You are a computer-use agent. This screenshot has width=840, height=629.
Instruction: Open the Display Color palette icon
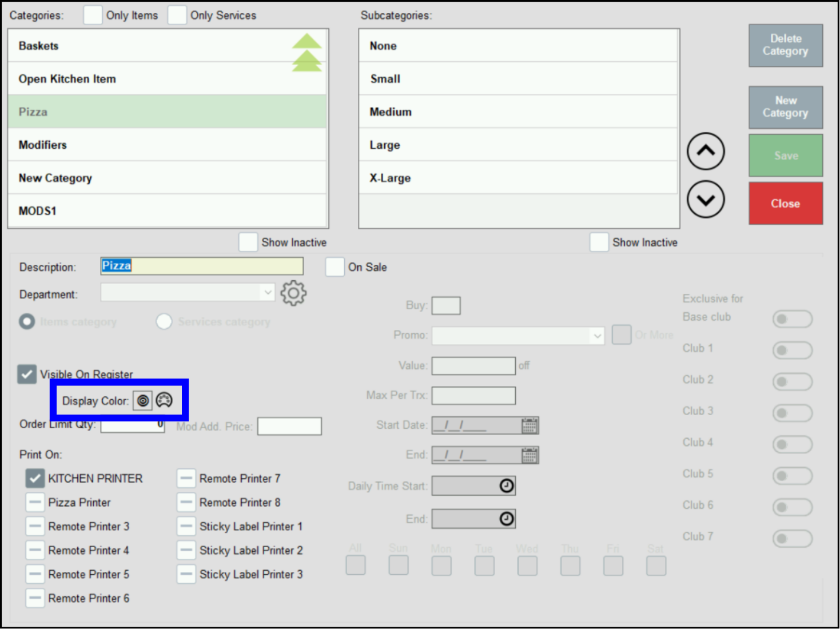[164, 400]
